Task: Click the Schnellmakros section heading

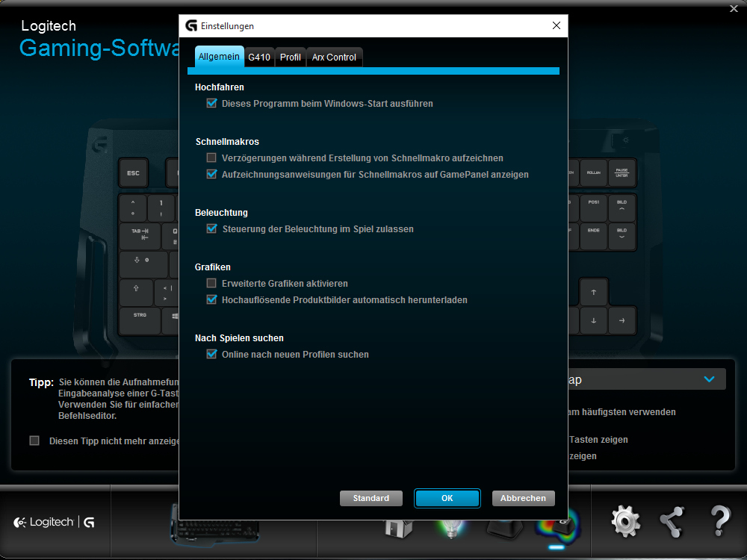Action: (227, 141)
